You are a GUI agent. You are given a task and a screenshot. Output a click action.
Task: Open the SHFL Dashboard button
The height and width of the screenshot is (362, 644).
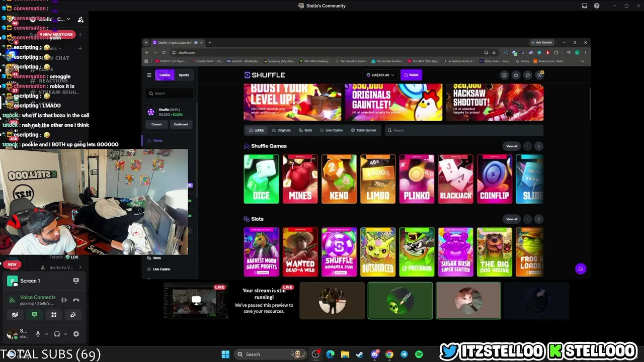click(x=181, y=124)
